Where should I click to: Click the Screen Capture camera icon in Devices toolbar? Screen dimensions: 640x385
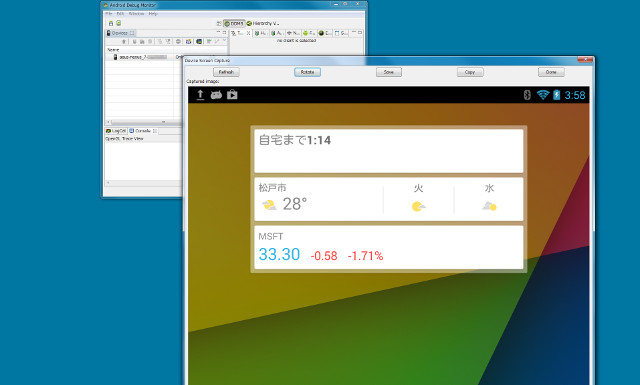tap(188, 41)
